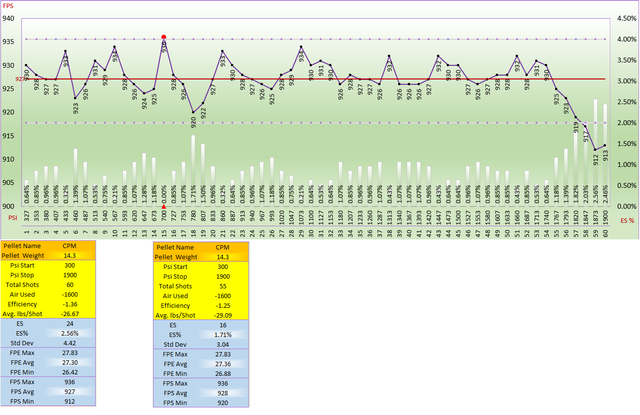Click FPS Min value 920 in right table
The image size is (640, 415).
223,403
